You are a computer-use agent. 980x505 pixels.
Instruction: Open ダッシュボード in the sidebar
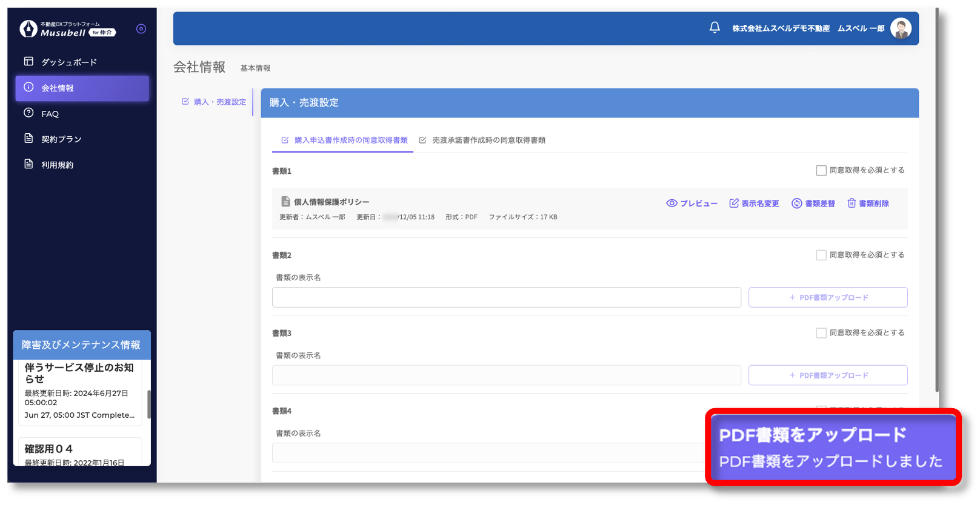tap(68, 62)
